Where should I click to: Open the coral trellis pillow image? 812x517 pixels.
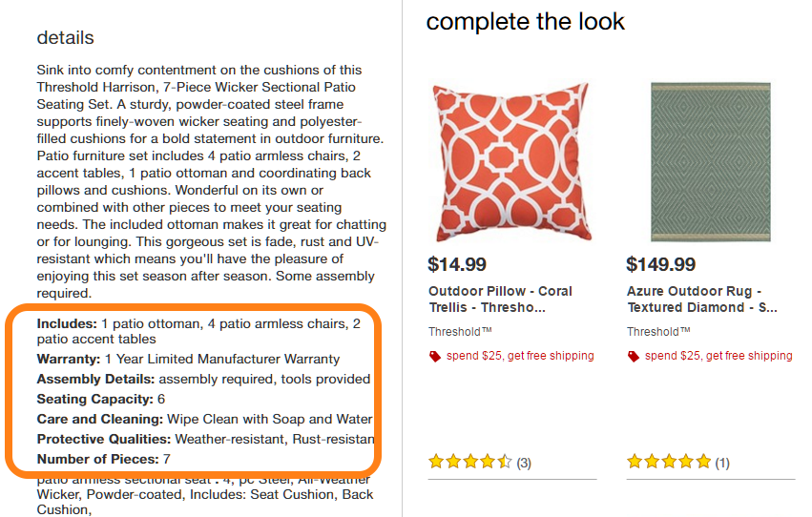pos(512,161)
